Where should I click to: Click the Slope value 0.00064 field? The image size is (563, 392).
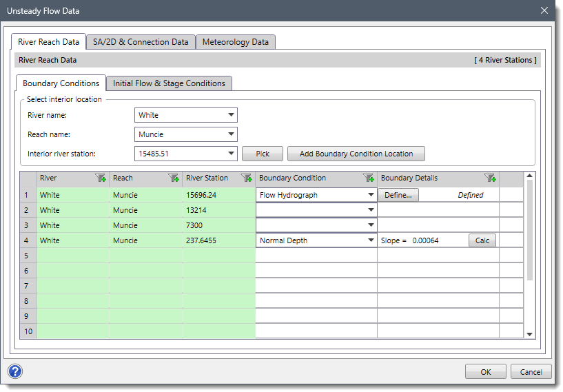[425, 240]
